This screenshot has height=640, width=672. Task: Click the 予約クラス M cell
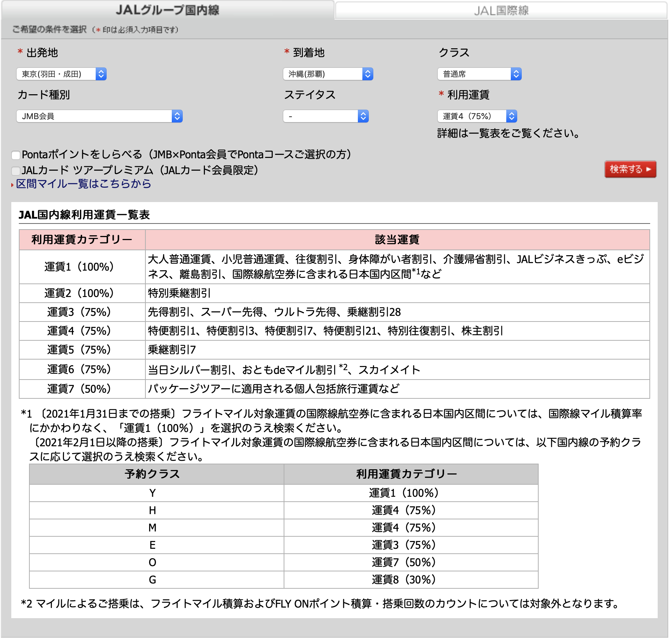tap(156, 528)
